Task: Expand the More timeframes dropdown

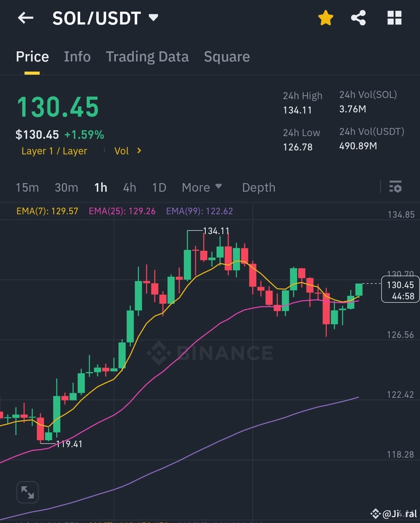Action: pyautogui.click(x=201, y=187)
